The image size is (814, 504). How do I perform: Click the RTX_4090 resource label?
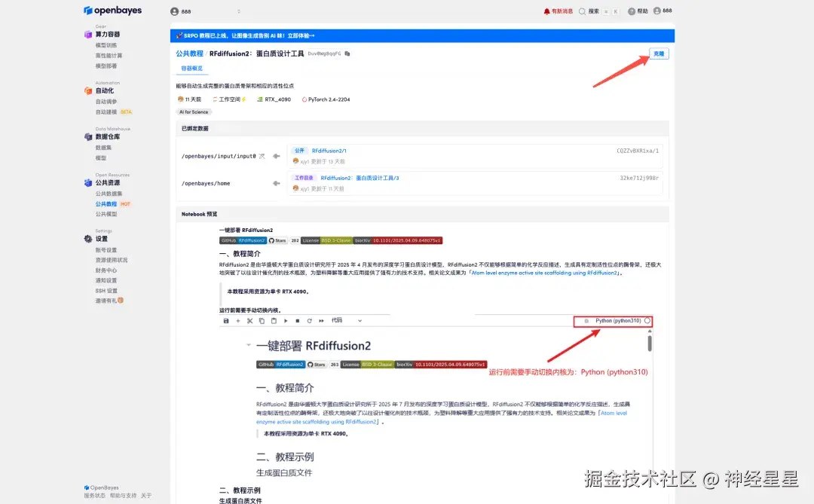coord(274,99)
